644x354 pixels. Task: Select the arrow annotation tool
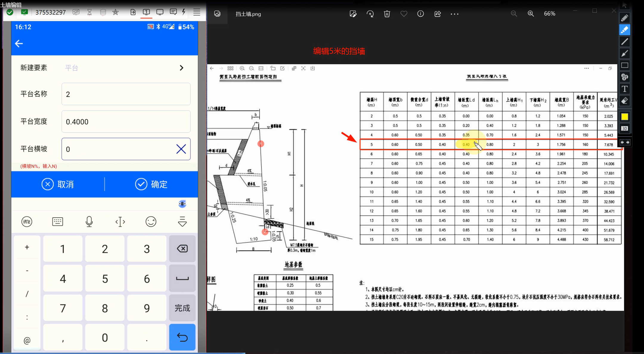[625, 53]
